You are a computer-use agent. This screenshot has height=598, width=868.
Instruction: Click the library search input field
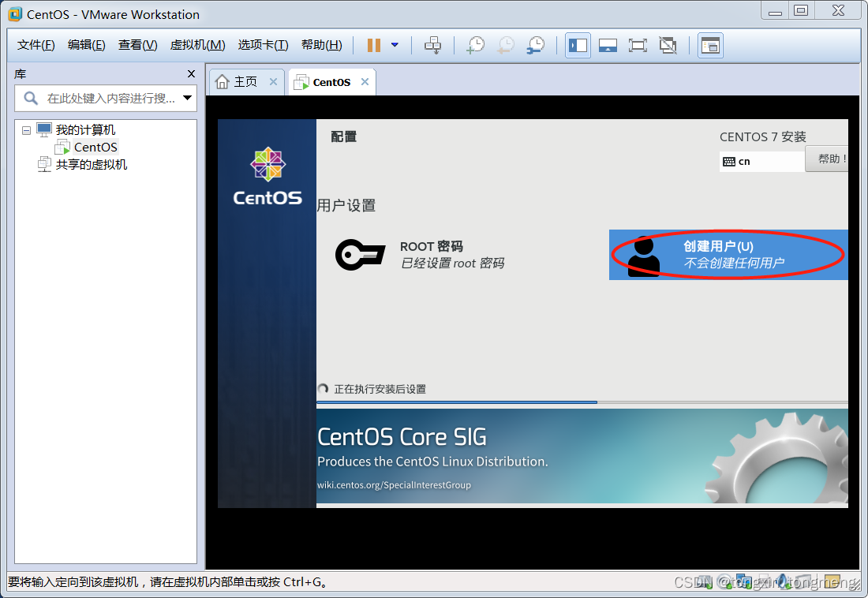(106, 98)
